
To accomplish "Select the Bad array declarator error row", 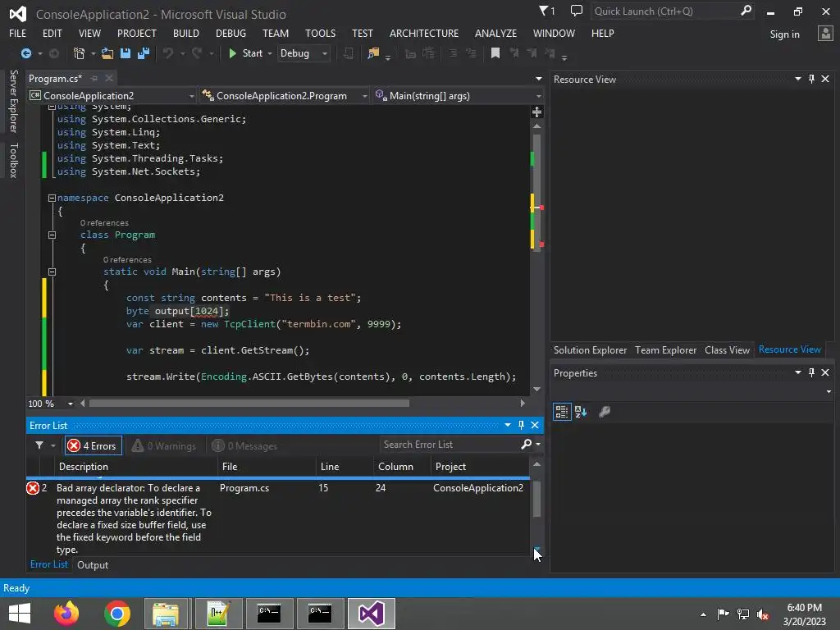I will click(277, 518).
